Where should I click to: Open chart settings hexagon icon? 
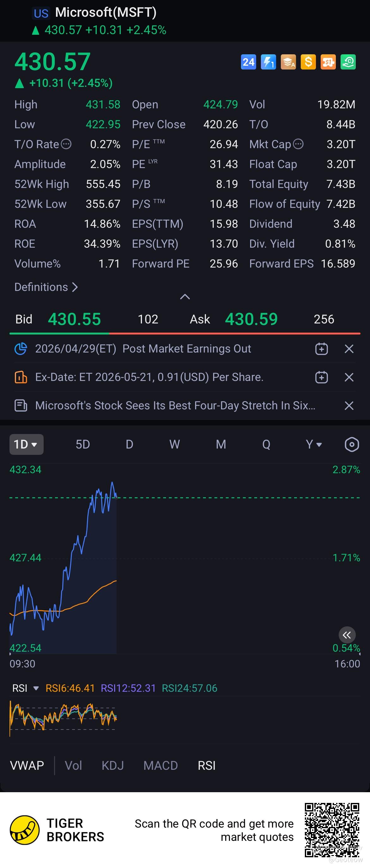coord(352,444)
